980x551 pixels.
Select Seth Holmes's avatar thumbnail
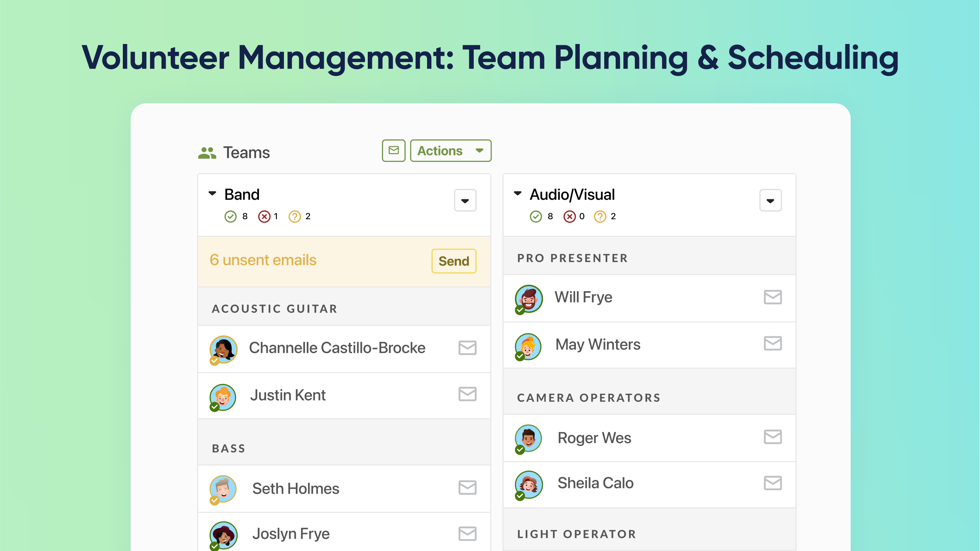(223, 489)
